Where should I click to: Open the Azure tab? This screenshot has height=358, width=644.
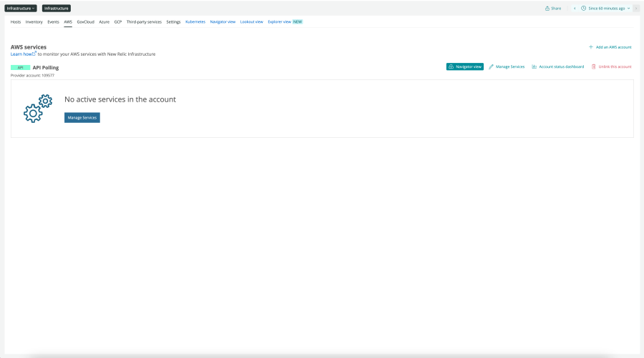[104, 21]
